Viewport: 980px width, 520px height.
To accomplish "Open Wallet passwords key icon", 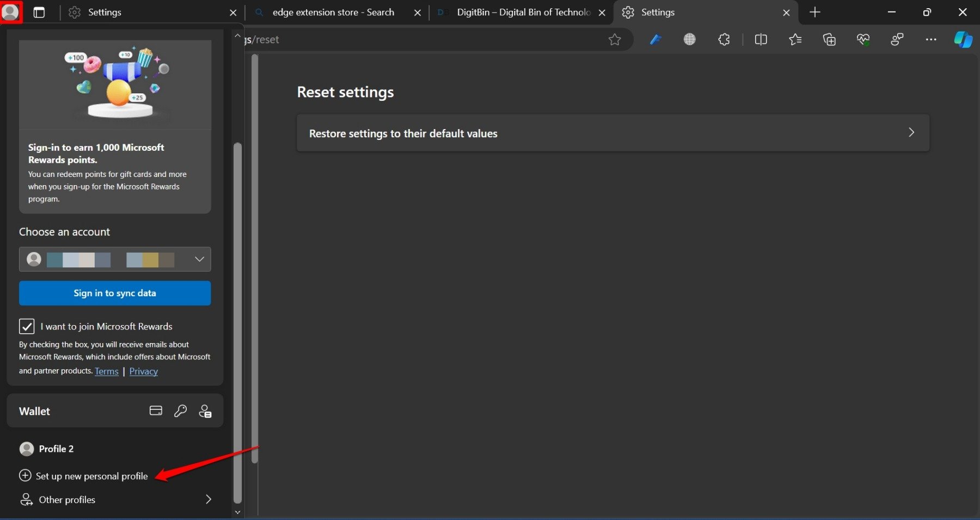I will tap(180, 411).
